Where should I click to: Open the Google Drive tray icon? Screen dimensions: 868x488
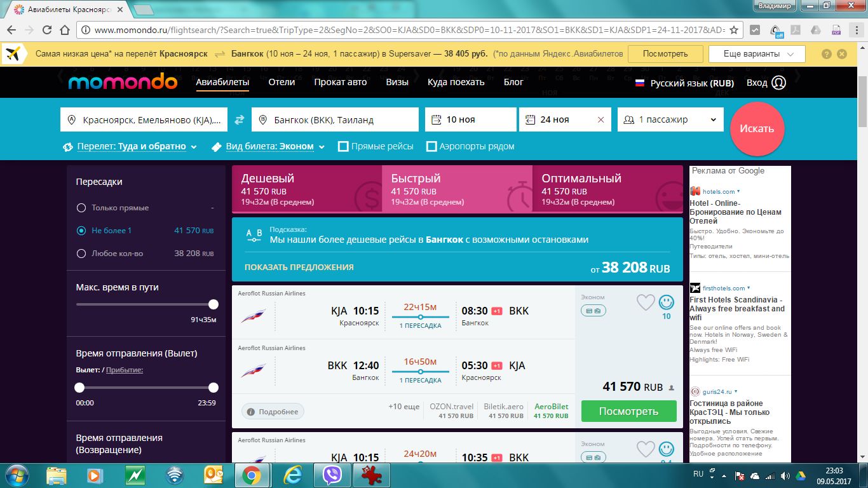point(799,475)
